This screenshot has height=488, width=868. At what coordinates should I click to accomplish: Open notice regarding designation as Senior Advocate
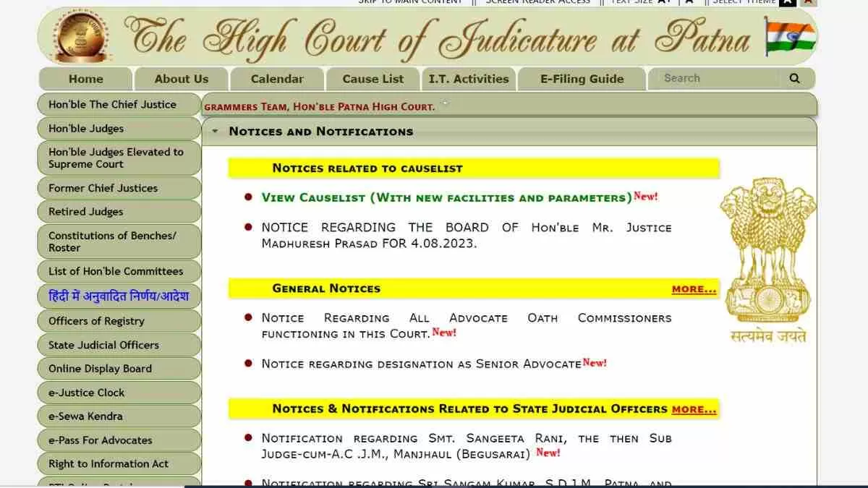[x=422, y=364]
